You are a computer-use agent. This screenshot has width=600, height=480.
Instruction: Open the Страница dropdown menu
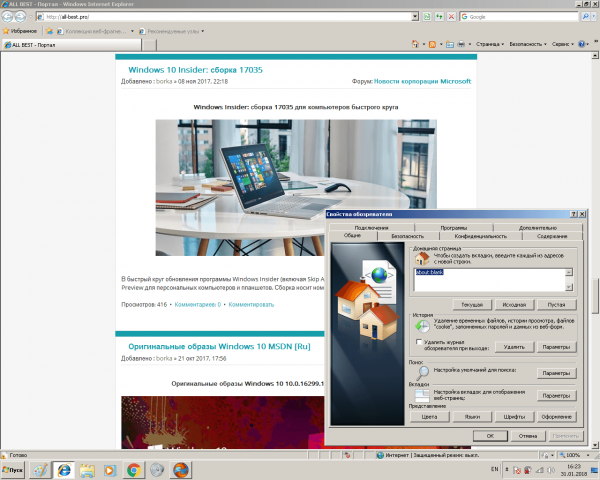point(490,44)
